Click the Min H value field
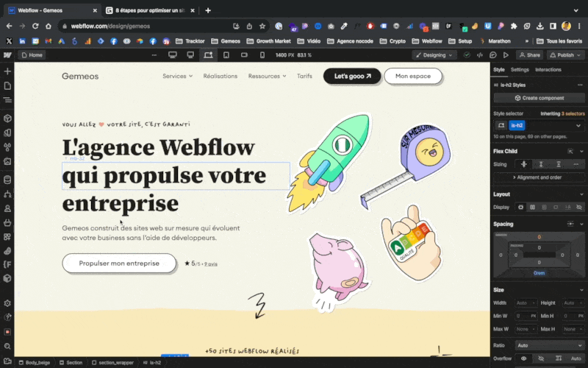Screen dimensions: 588x368 tap(573, 316)
